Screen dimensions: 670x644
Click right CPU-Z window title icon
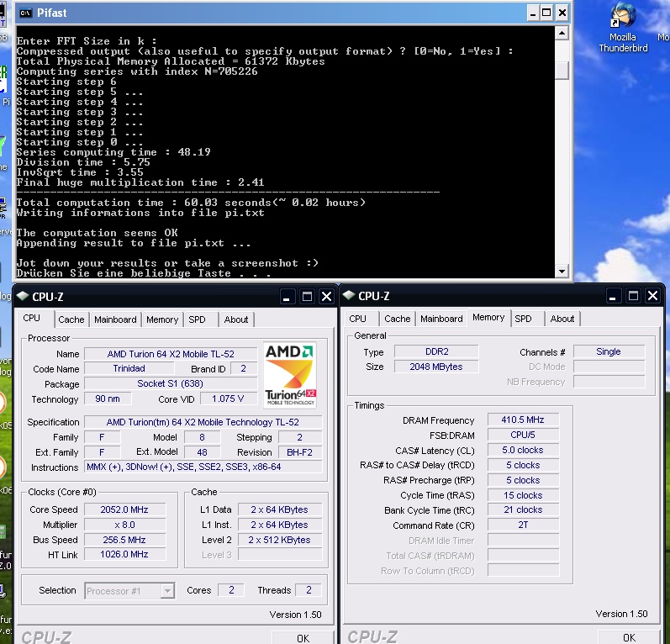tap(349, 295)
